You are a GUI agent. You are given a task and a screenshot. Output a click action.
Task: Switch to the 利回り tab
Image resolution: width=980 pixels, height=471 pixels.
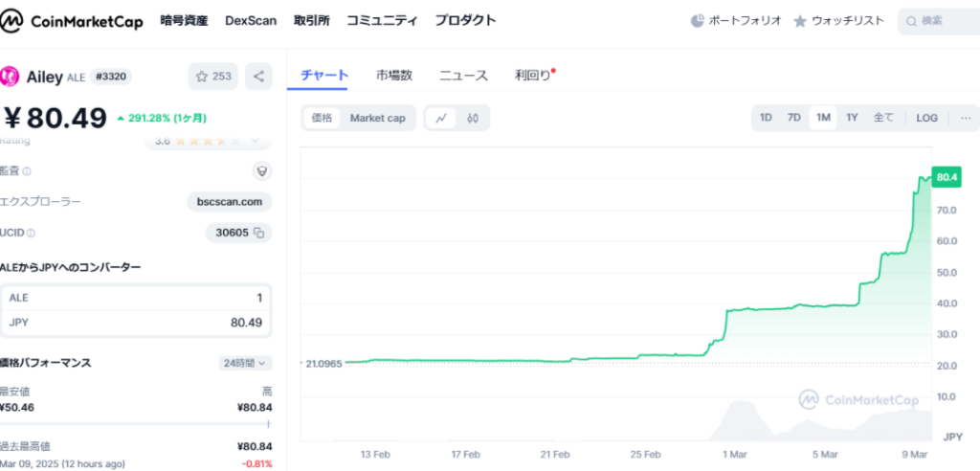pos(534,76)
